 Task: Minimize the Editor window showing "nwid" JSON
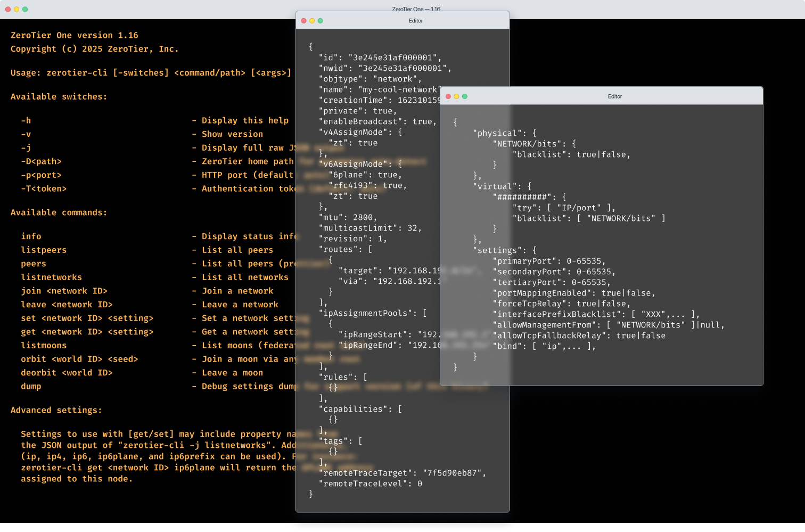pos(312,21)
